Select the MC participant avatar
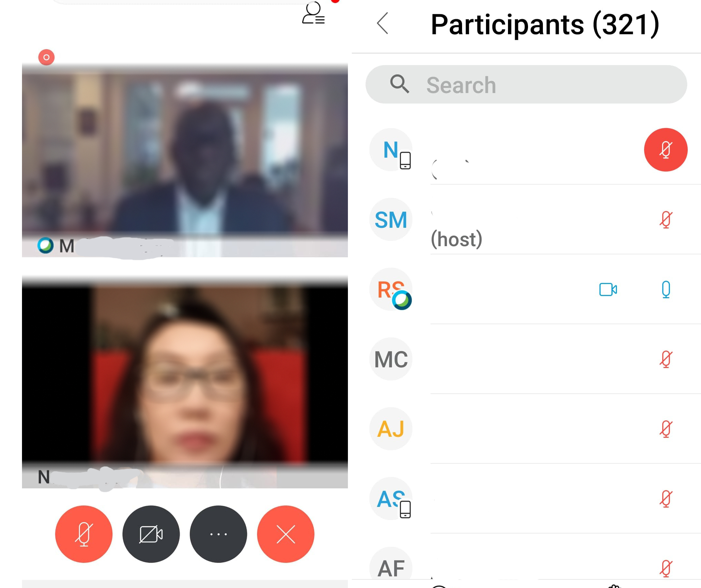Image resolution: width=701 pixels, height=588 pixels. [391, 359]
